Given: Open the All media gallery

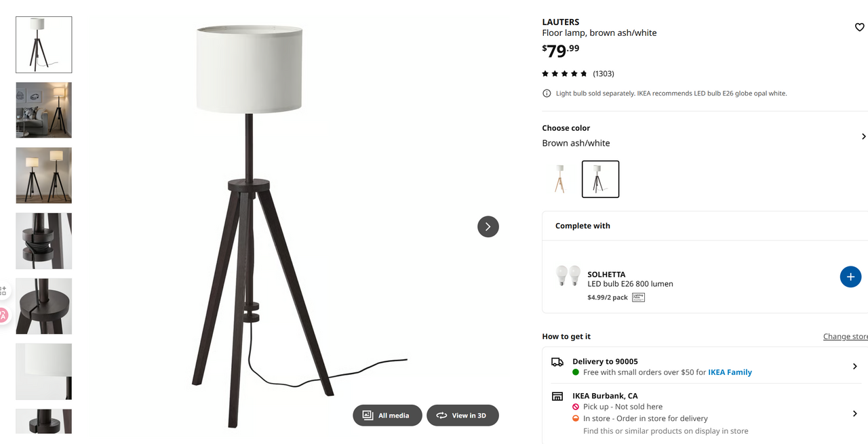Looking at the screenshot, I should pyautogui.click(x=387, y=416).
